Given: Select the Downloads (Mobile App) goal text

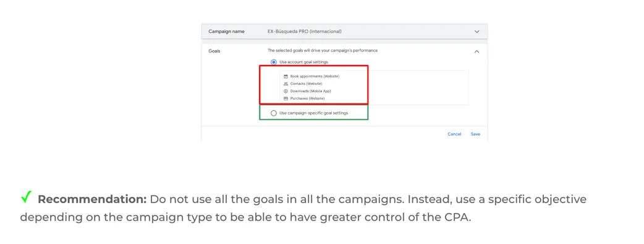Looking at the screenshot, I should (x=310, y=91).
